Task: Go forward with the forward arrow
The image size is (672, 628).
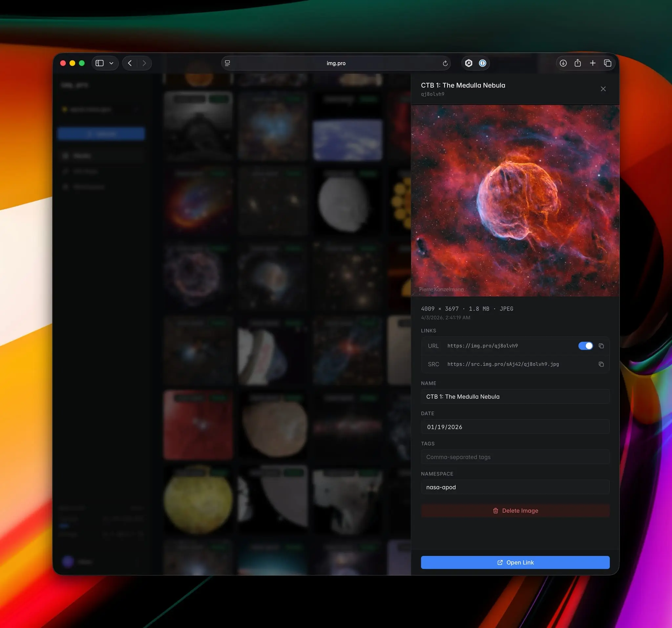Action: (x=144, y=63)
